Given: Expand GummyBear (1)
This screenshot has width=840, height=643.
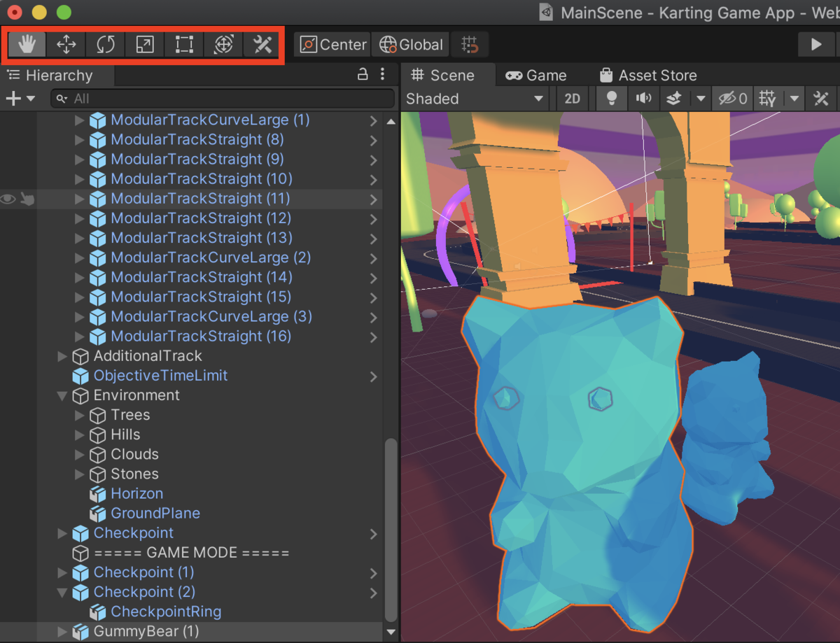Looking at the screenshot, I should 62,631.
